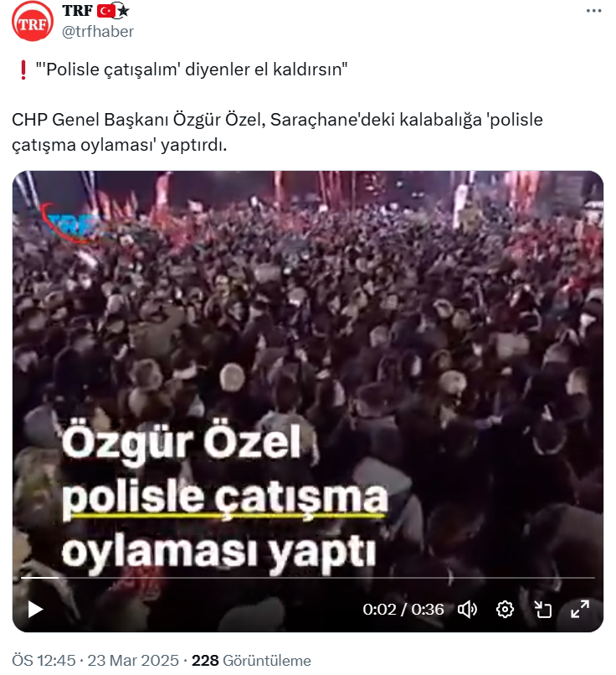Expand video to fullscreen
616x675 pixels.
pos(580,609)
